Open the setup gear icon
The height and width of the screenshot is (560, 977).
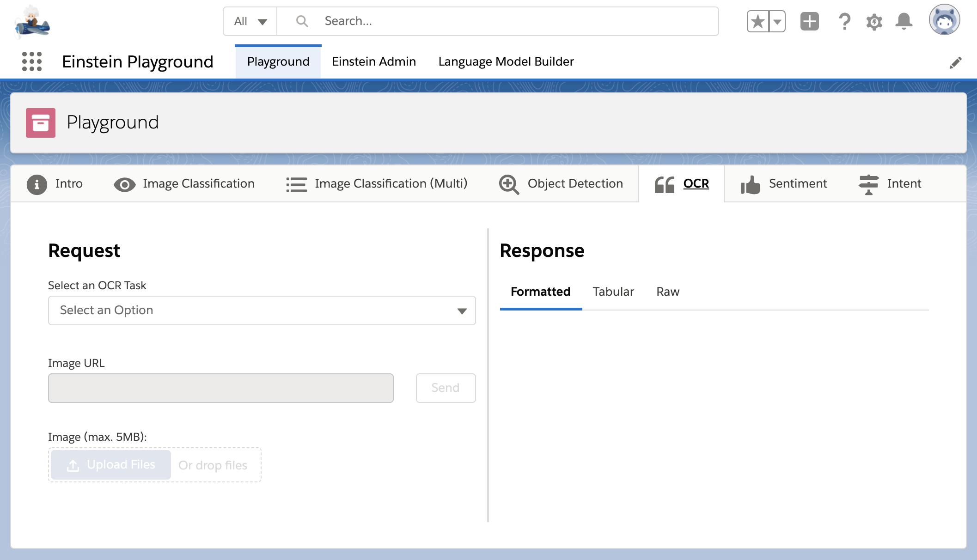[x=874, y=22]
